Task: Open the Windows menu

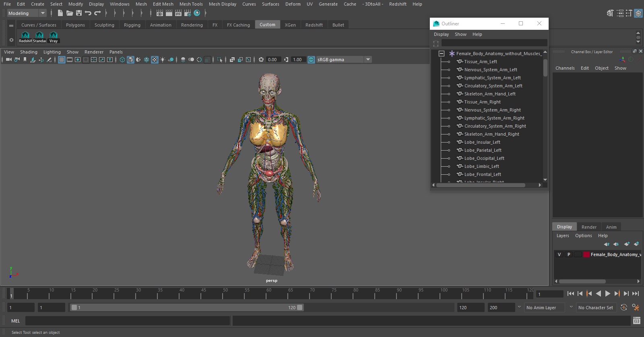Action: click(120, 4)
